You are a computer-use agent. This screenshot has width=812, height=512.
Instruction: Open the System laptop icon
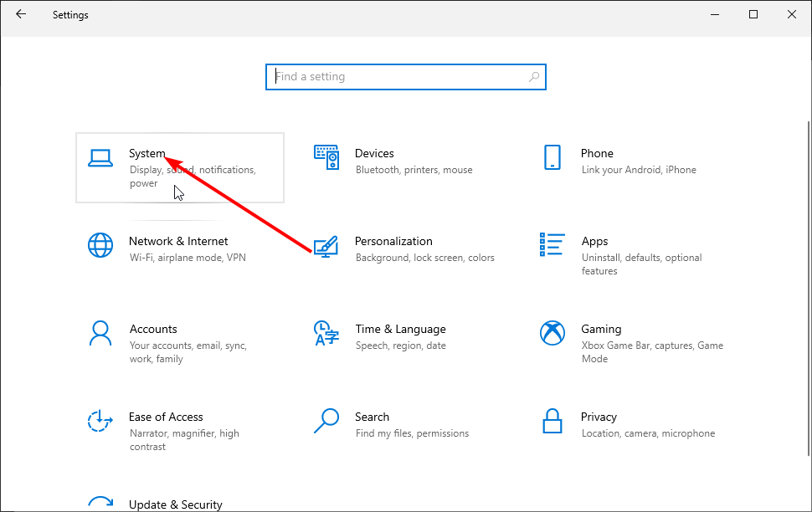point(100,158)
